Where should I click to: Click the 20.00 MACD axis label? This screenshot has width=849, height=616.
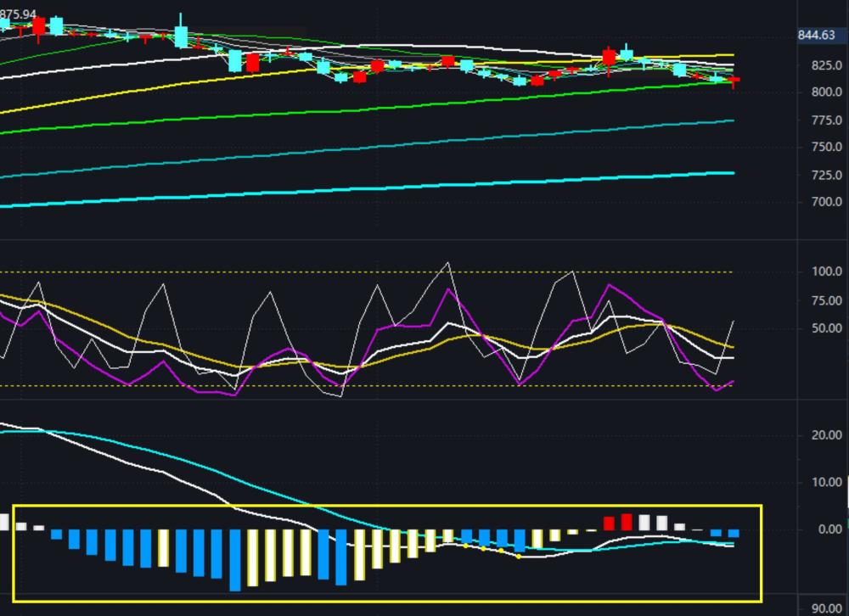pyautogui.click(x=826, y=435)
